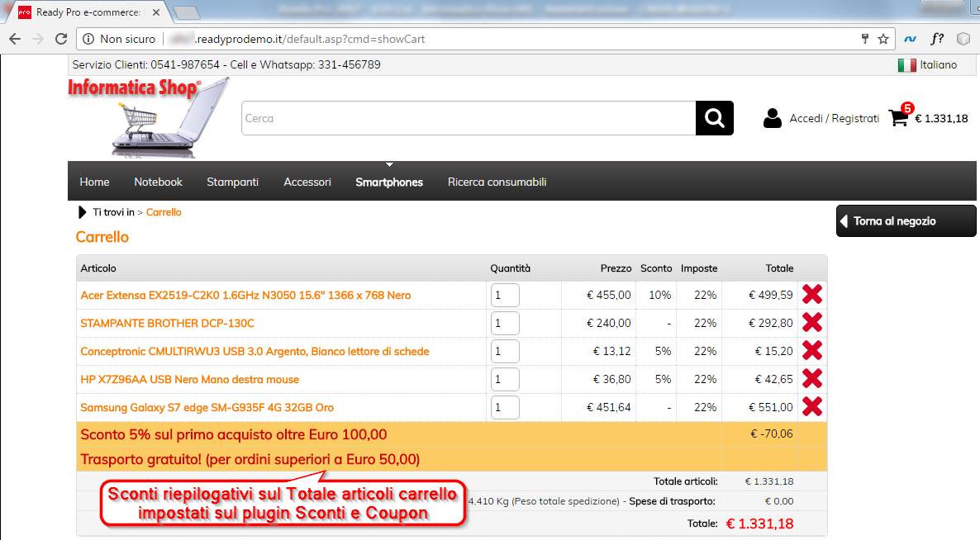
Task: Reload the page with refresh icon
Action: tap(61, 39)
